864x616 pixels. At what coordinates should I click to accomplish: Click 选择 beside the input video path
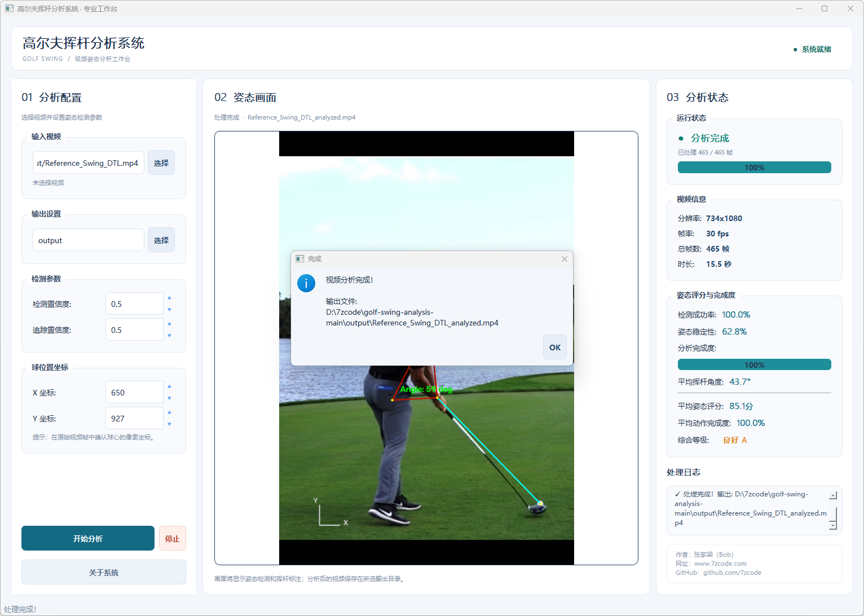pyautogui.click(x=161, y=163)
